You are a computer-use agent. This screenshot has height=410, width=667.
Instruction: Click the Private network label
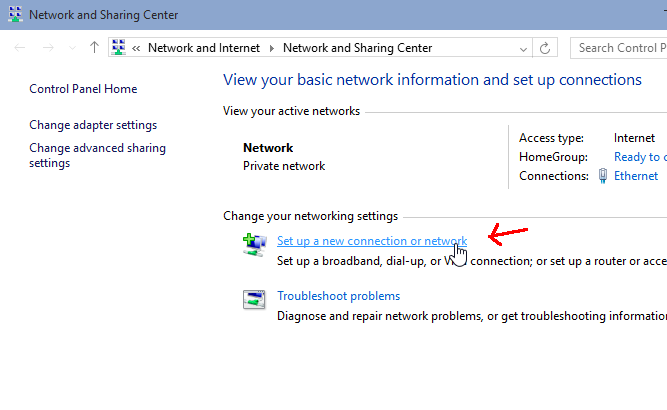click(x=284, y=166)
